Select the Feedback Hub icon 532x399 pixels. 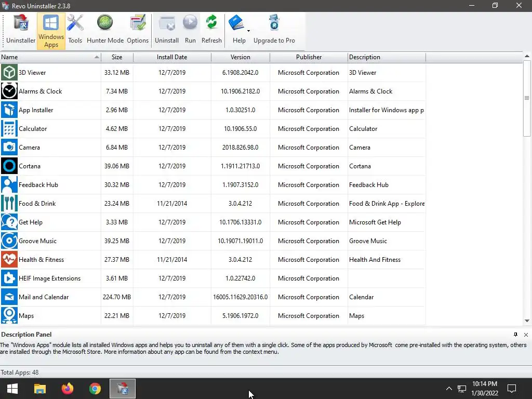(x=9, y=184)
